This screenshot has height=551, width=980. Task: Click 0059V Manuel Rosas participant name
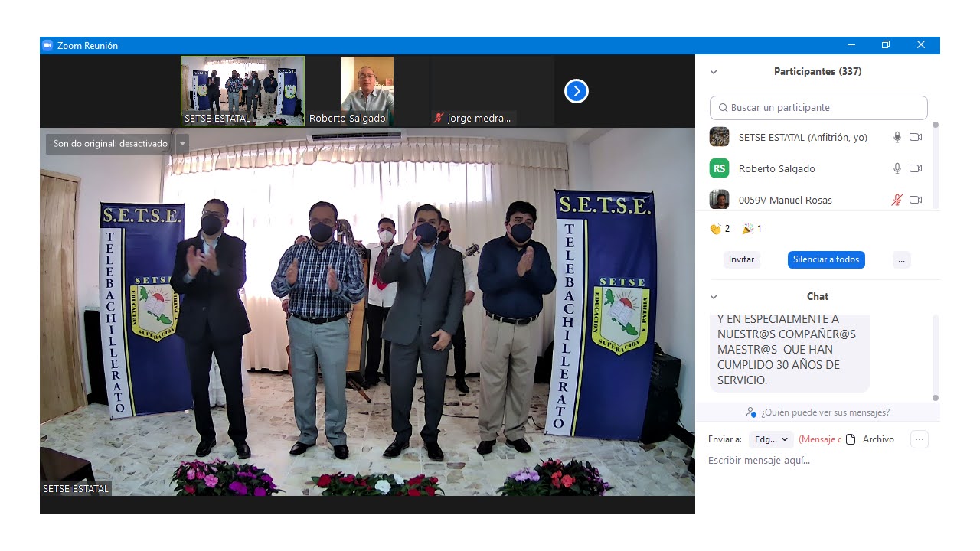785,201
